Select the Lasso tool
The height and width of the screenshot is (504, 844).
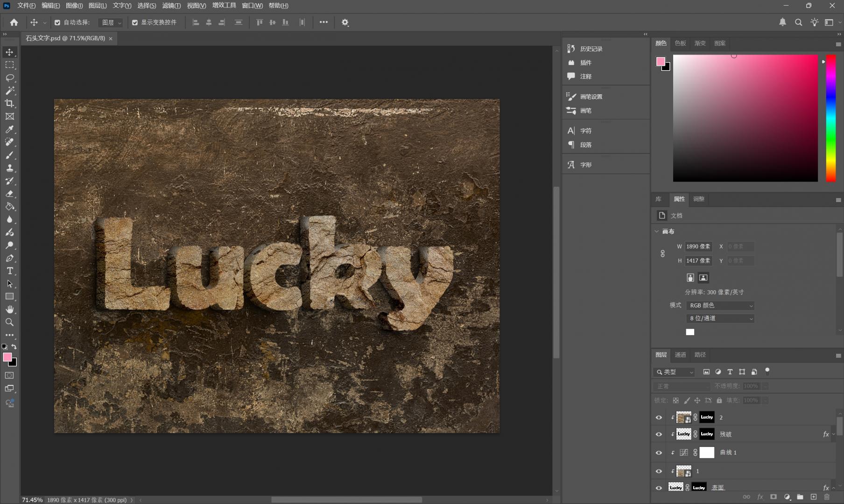pos(9,78)
